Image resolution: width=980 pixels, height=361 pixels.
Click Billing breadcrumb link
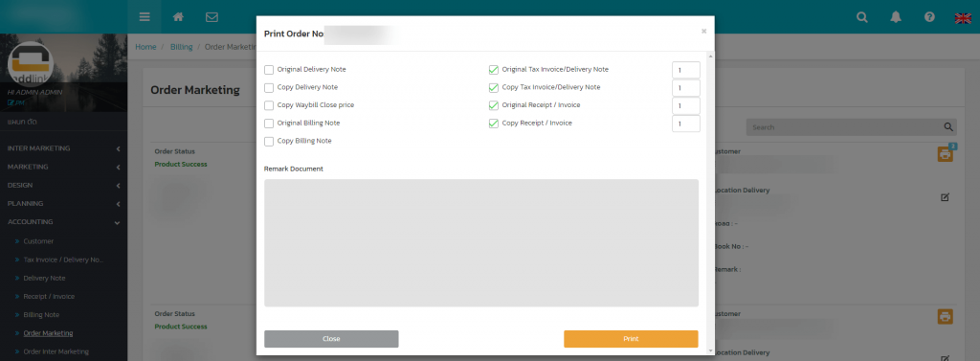tap(181, 47)
